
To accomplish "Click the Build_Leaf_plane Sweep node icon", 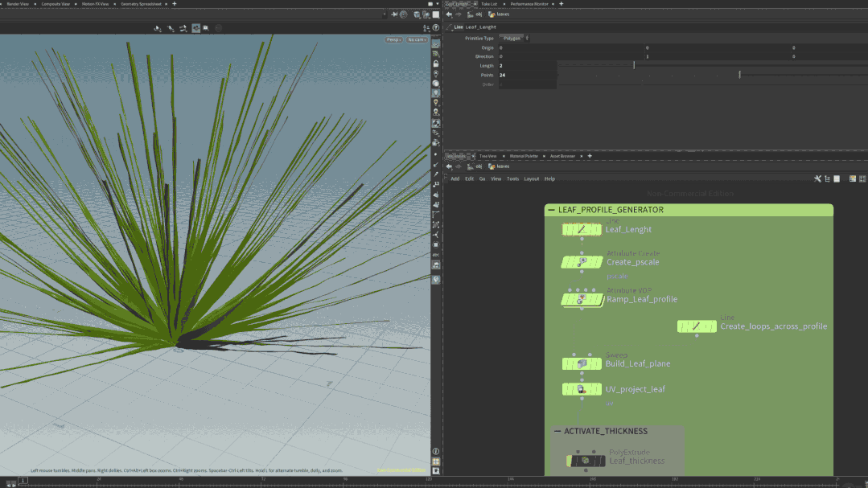I will click(x=582, y=363).
